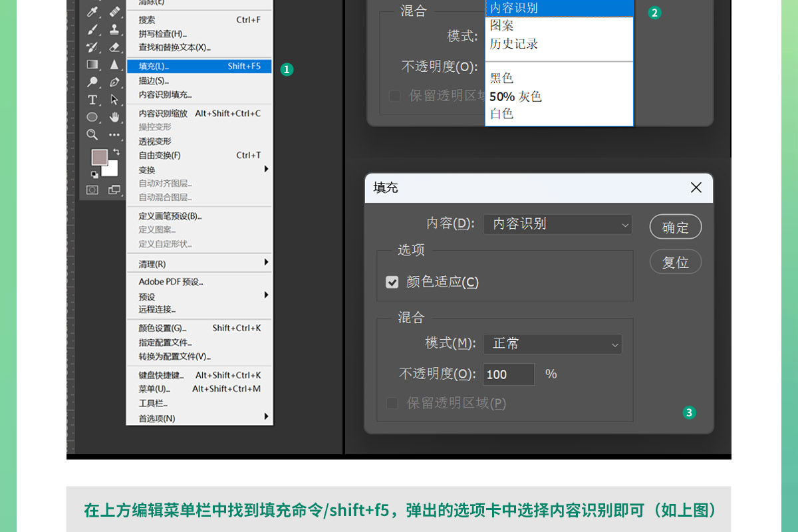Select the Zoom magnifier tool
The height and width of the screenshot is (532, 798).
[x=92, y=134]
